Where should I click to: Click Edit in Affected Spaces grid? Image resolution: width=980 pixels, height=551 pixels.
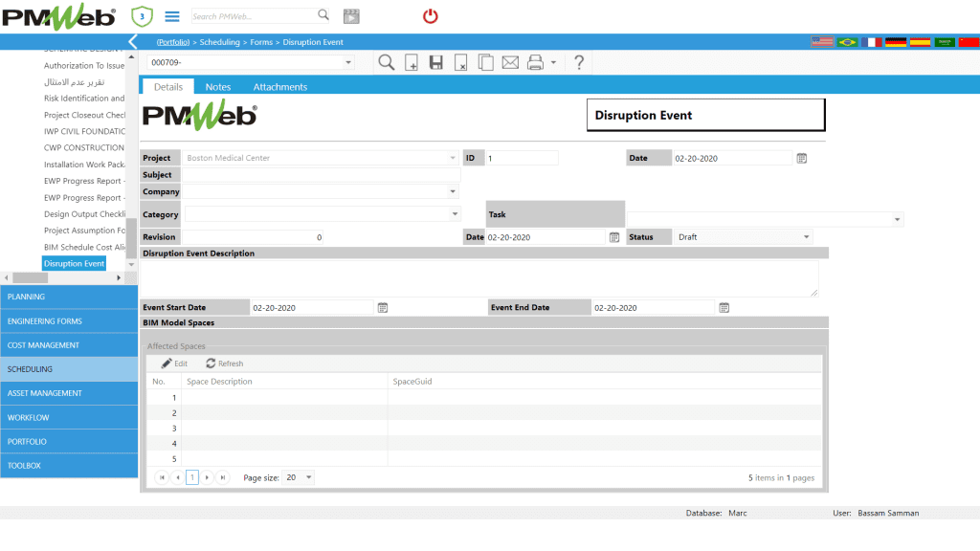(x=174, y=364)
